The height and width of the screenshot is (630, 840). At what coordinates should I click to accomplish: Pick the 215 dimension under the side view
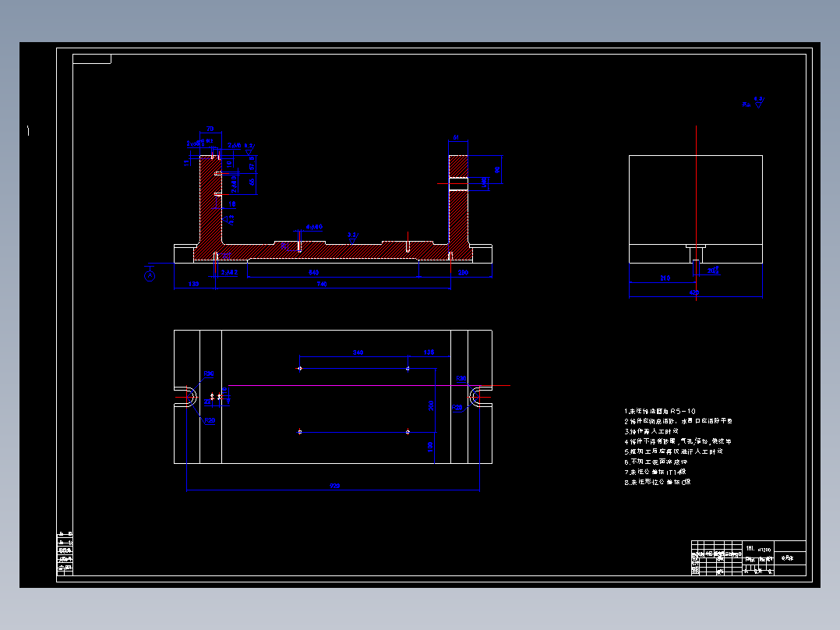[665, 278]
